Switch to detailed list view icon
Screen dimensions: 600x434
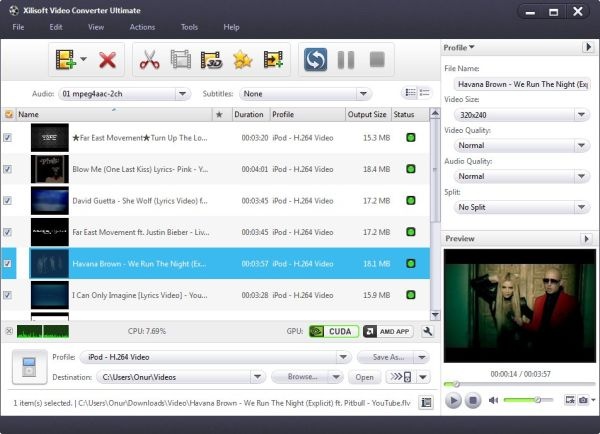411,93
